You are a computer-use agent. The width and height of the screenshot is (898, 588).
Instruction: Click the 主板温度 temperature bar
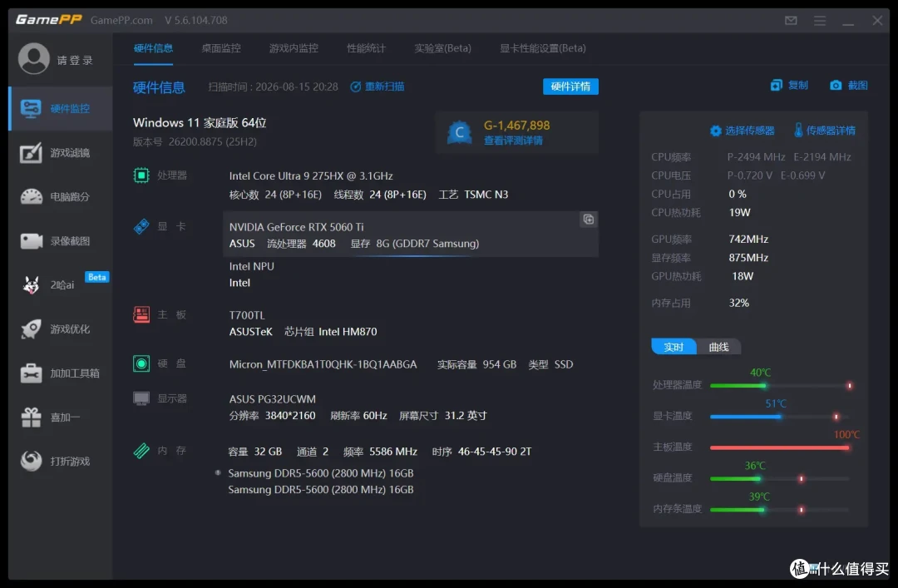tap(781, 447)
